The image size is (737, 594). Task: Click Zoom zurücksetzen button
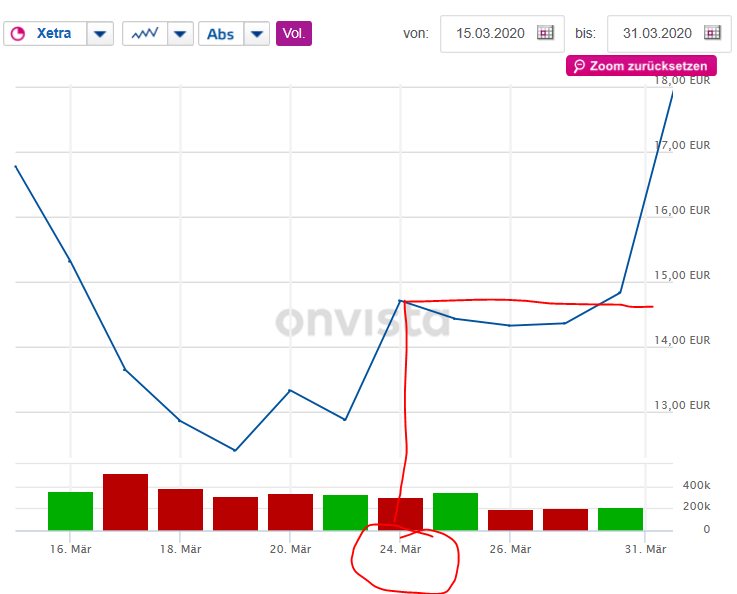641,66
